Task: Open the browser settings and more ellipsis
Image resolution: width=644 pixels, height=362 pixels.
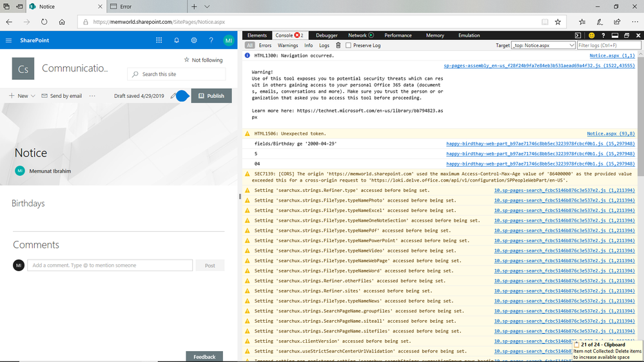Action: 635,22
